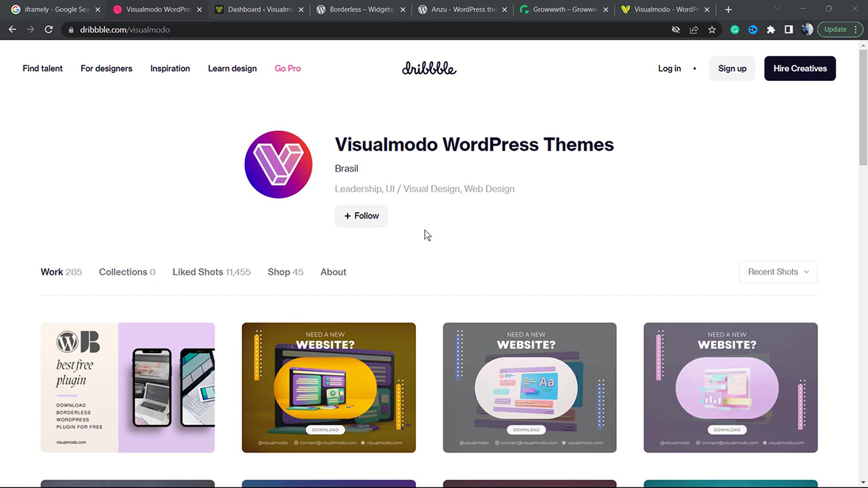Viewport: 868px width, 488px height.
Task: Click the Brasil location text
Action: click(346, 169)
